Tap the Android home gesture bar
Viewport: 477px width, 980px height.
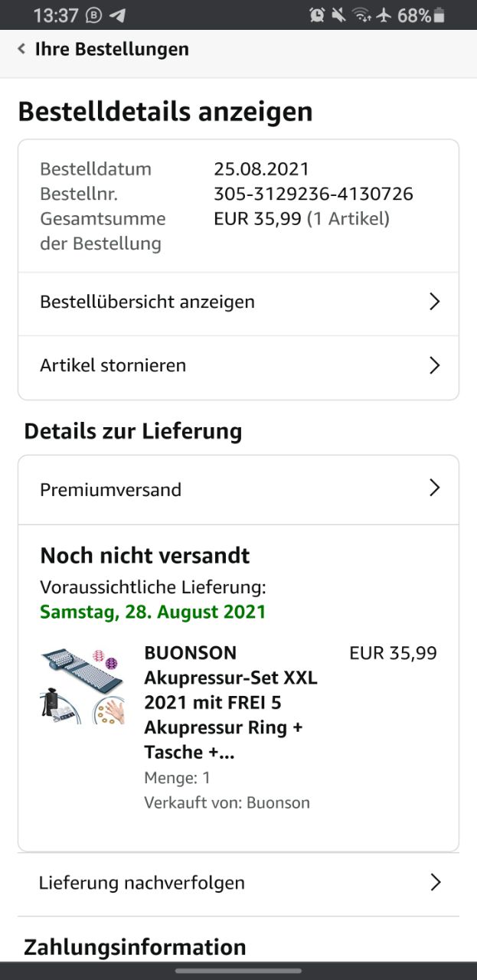(x=238, y=971)
